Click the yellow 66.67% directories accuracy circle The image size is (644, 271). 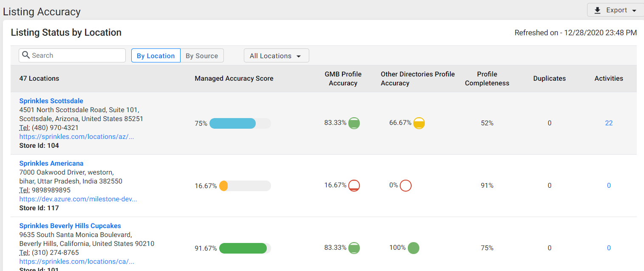[x=419, y=123]
